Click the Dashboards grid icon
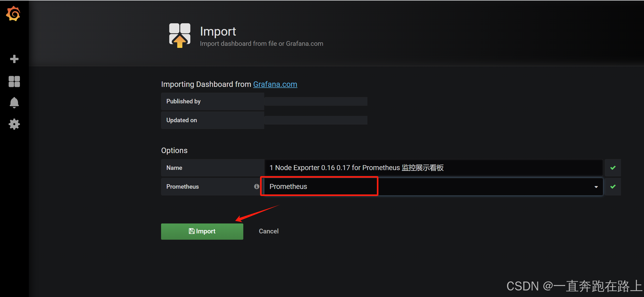Image resolution: width=644 pixels, height=297 pixels. pos(14,80)
